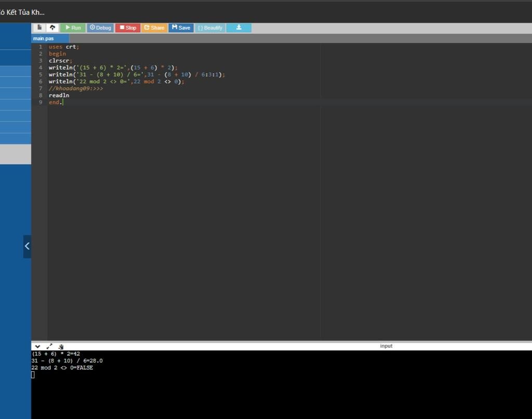Stop the running program

128,28
